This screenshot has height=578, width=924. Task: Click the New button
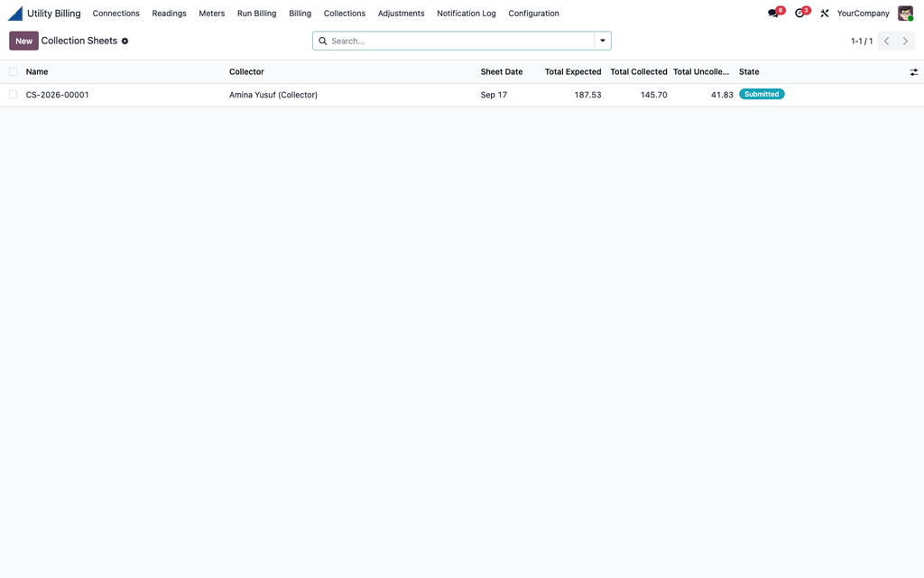click(23, 41)
